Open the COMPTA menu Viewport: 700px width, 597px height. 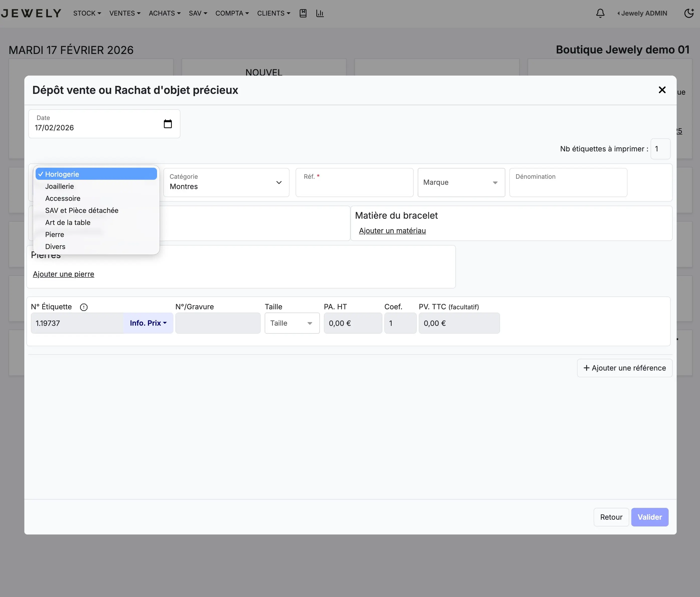(232, 13)
